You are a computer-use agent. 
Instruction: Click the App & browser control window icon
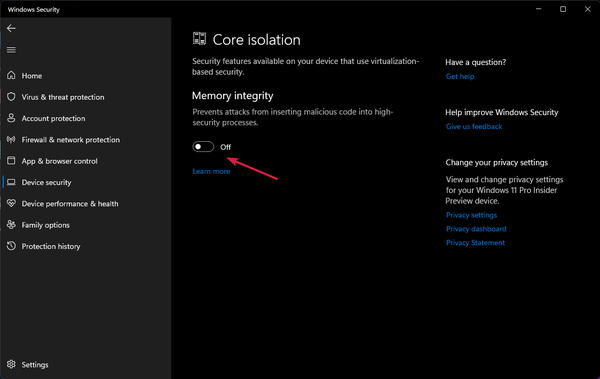(11, 160)
